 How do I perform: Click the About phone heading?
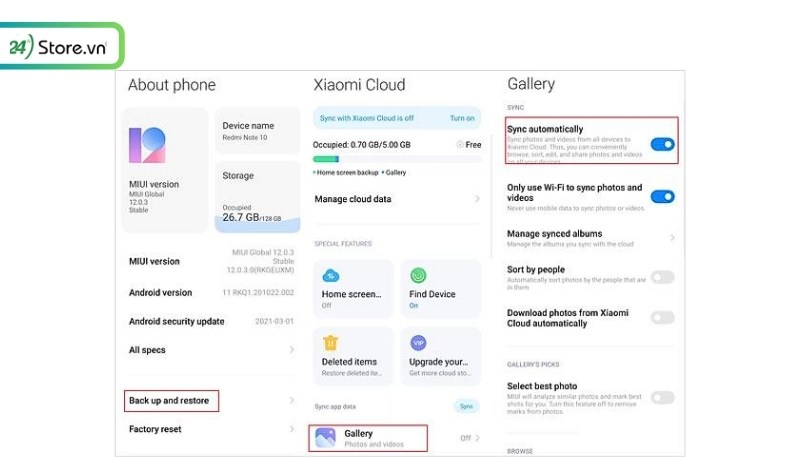172,85
